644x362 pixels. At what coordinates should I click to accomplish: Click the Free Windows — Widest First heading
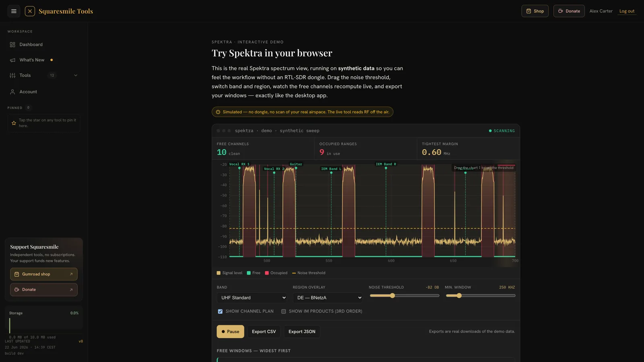click(254, 351)
